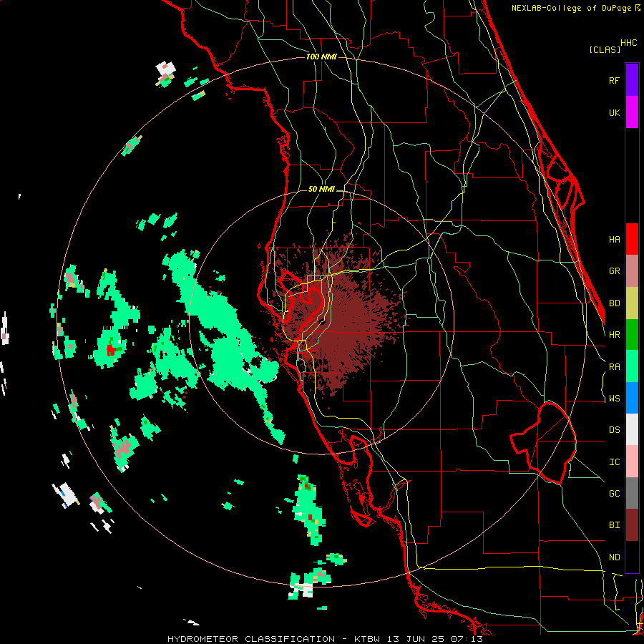Click the HR legend label
Screen dimensions: 644x644
click(x=615, y=335)
